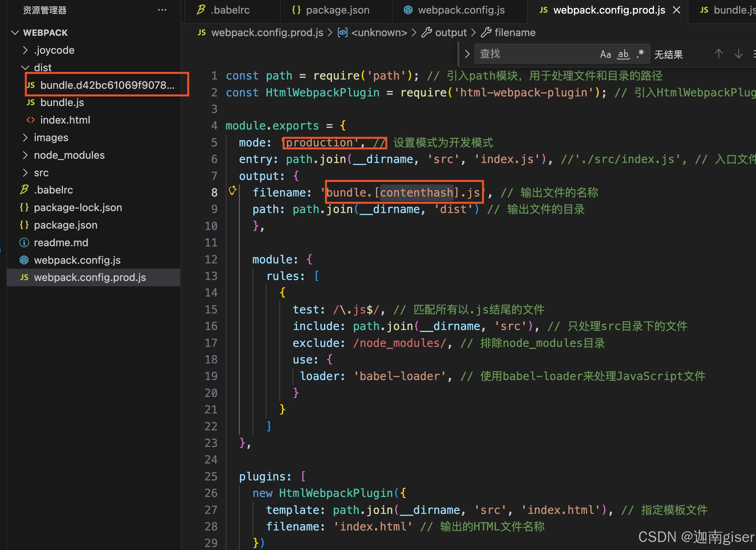Toggle match case in find widget
Screen dimensions: 756x550
point(605,54)
